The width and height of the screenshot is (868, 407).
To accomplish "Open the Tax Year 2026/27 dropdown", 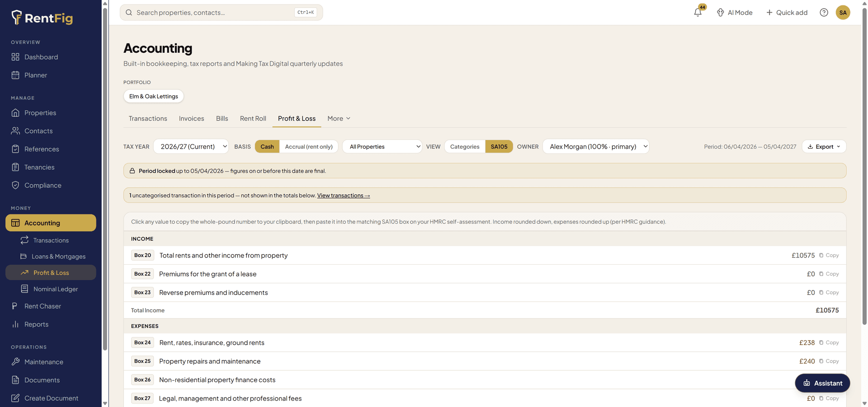I will [x=191, y=146].
